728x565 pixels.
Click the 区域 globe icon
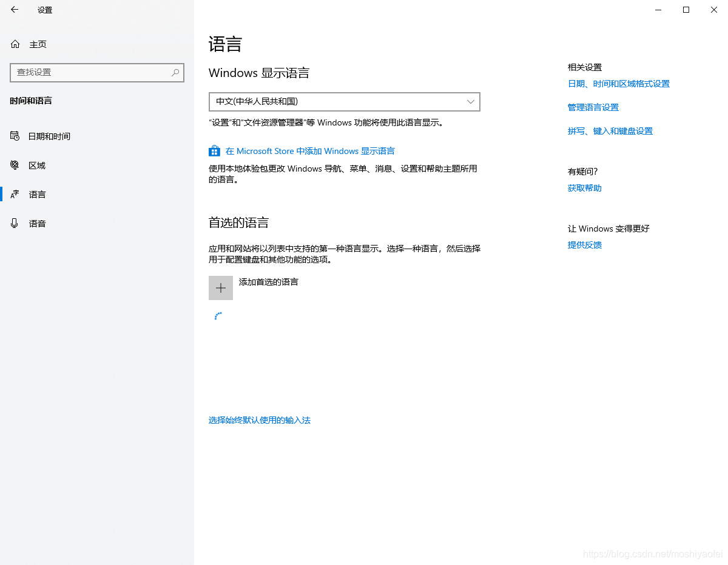pyautogui.click(x=15, y=165)
